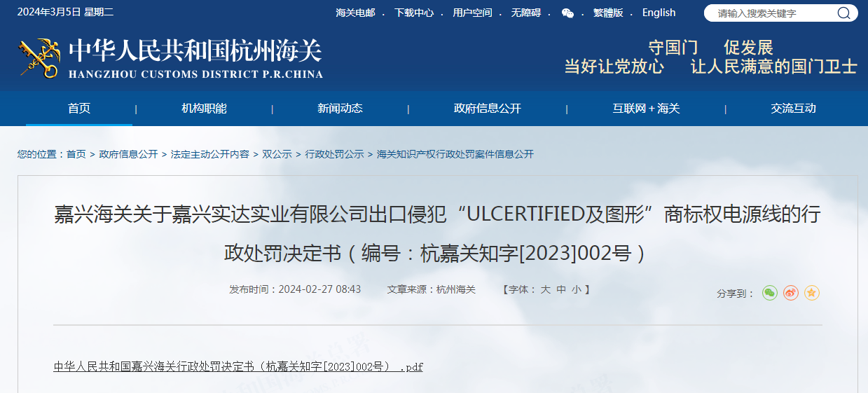The image size is (868, 393).
Task: Open the 互联网+海关 menu
Action: pyautogui.click(x=646, y=109)
